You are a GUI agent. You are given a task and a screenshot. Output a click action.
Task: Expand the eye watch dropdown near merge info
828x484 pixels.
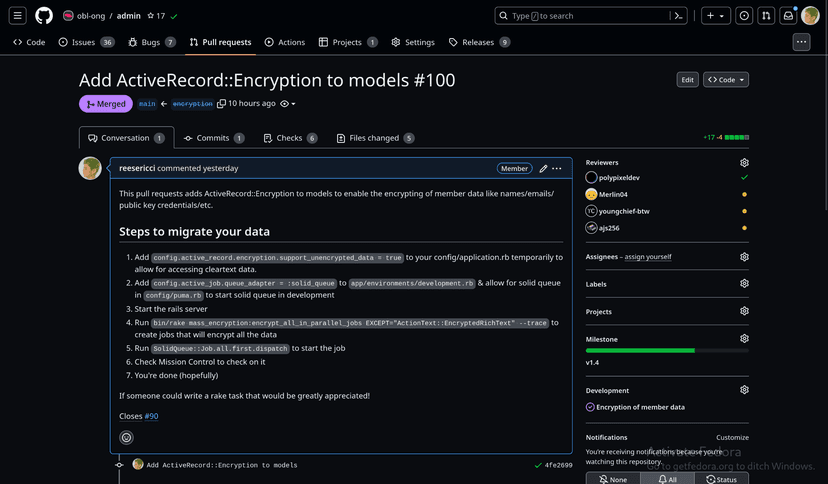pos(288,104)
